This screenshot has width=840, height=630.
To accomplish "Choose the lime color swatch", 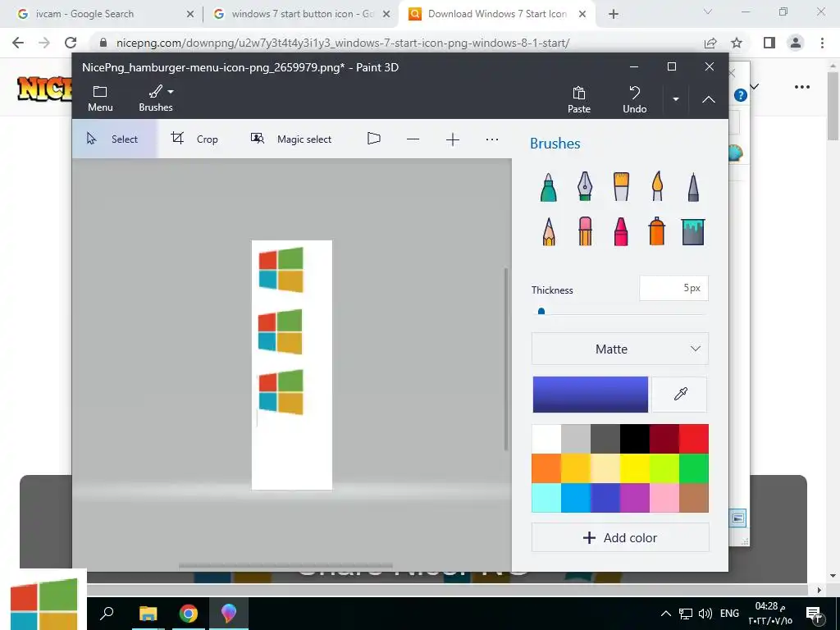I will tap(664, 468).
